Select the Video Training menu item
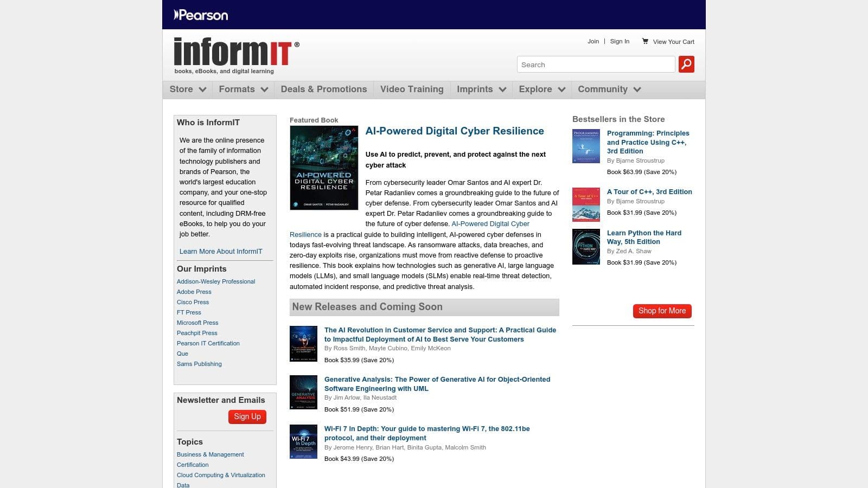 pos(411,89)
